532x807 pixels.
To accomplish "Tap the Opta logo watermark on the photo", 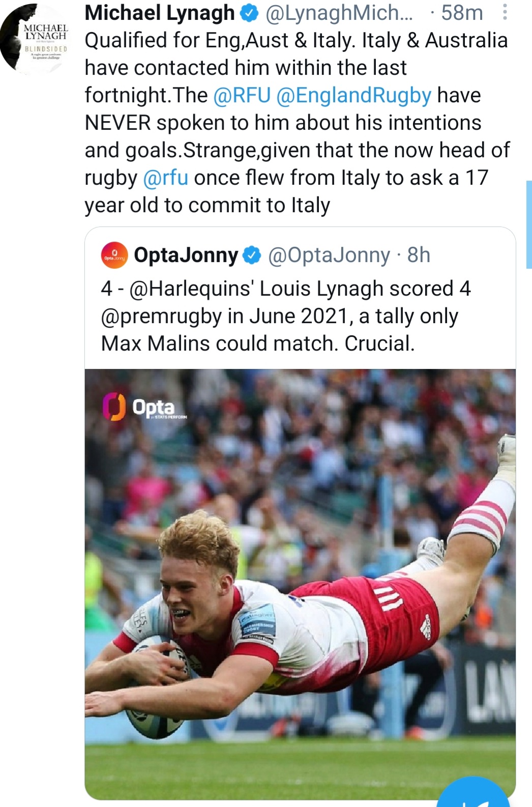I will (145, 408).
